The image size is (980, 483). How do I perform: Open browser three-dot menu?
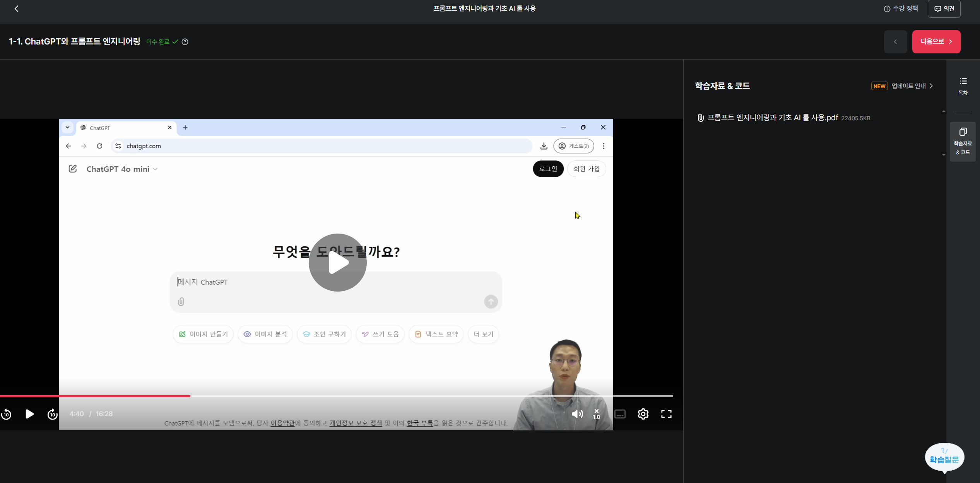[x=604, y=146]
